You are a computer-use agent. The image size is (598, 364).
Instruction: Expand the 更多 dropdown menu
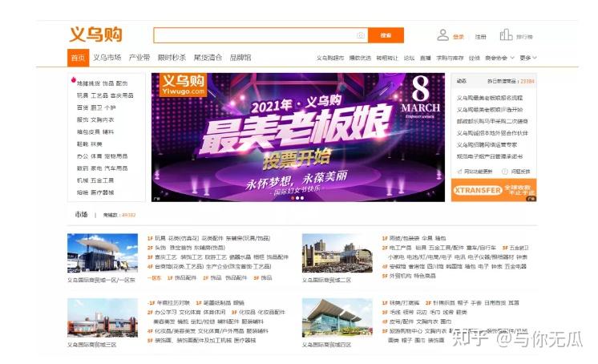point(527,58)
